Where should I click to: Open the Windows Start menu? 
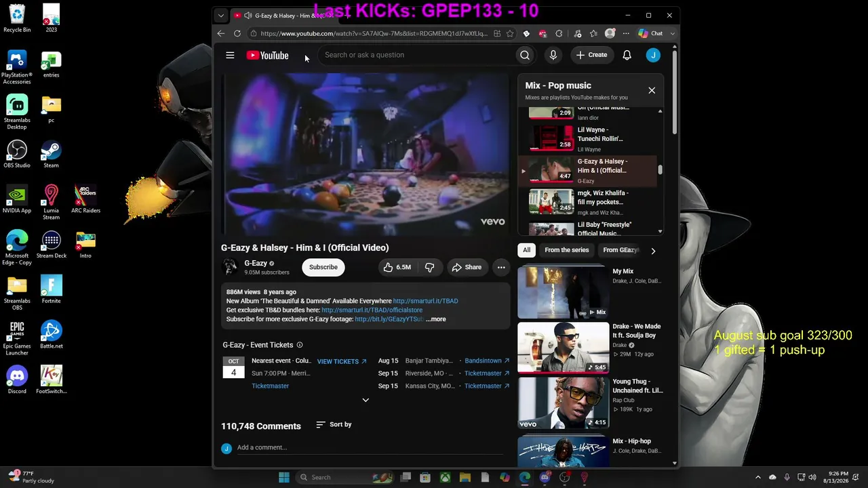pos(284,477)
